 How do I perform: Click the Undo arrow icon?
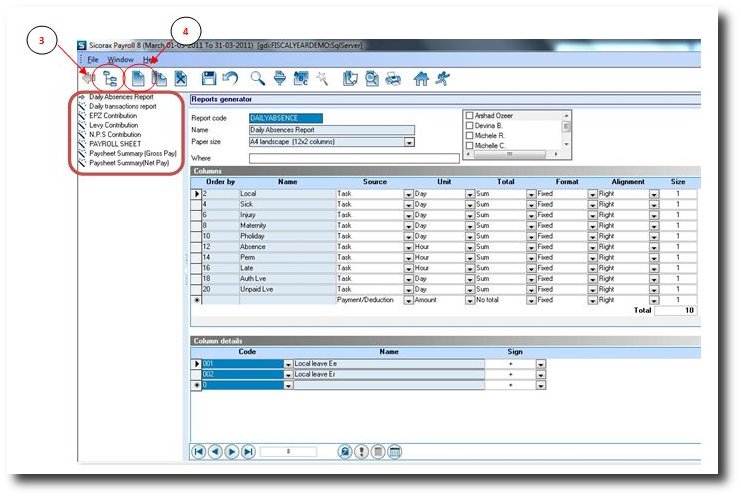click(229, 77)
